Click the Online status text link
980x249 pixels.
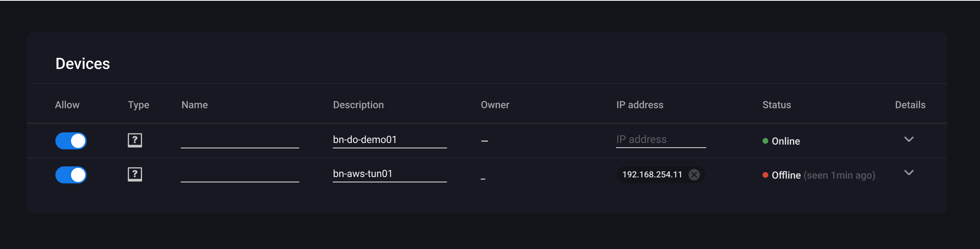click(786, 141)
